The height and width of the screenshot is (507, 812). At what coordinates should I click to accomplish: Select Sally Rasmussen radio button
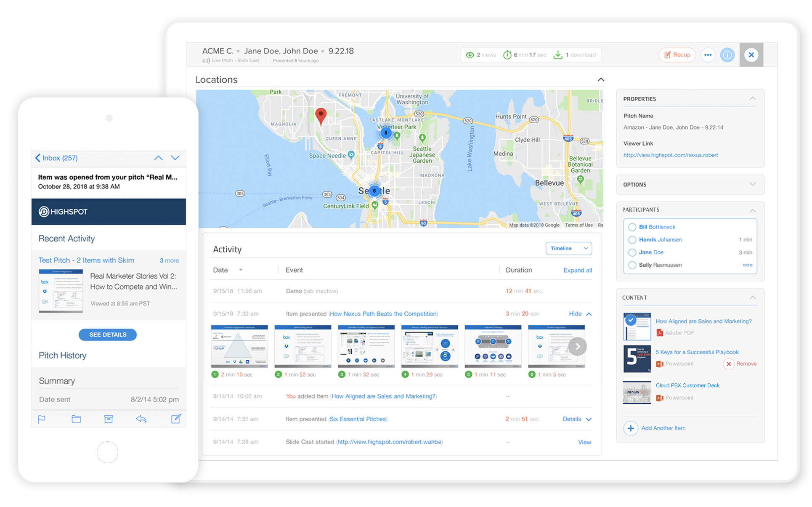(x=632, y=265)
